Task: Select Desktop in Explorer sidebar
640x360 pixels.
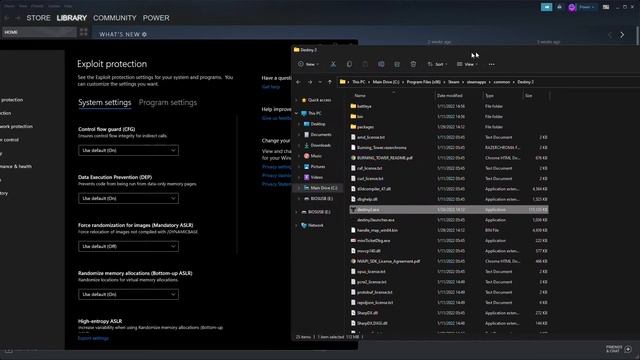Action: [x=318, y=124]
